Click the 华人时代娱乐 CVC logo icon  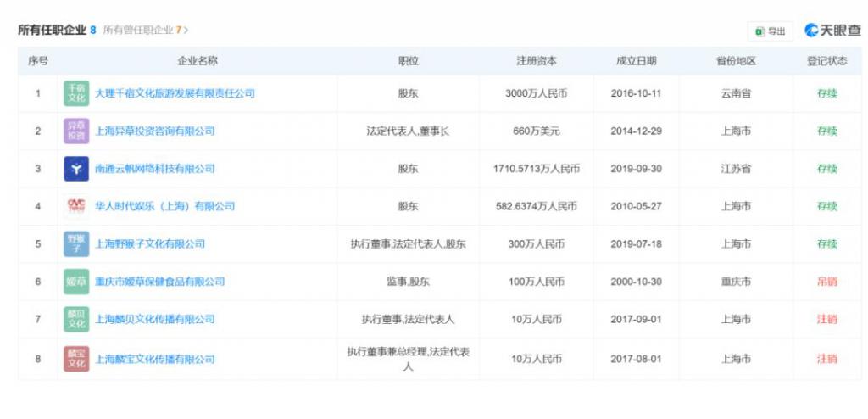(76, 206)
